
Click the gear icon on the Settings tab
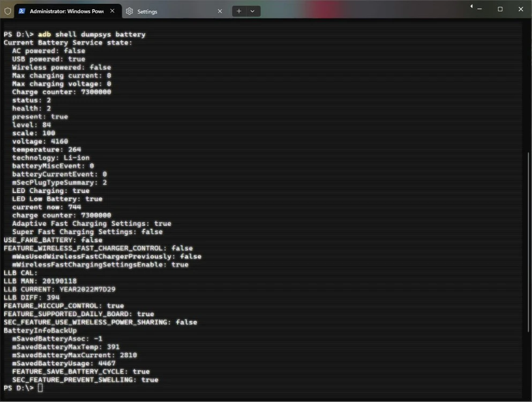[129, 11]
